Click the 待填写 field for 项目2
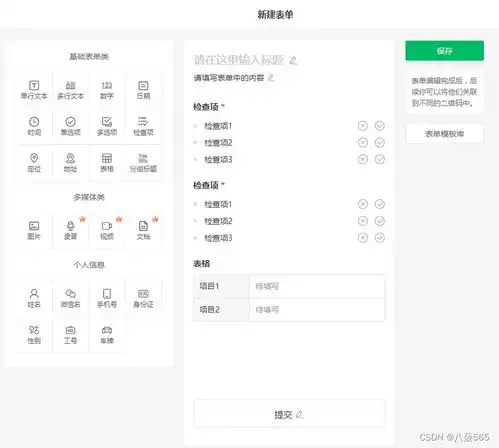 [317, 310]
